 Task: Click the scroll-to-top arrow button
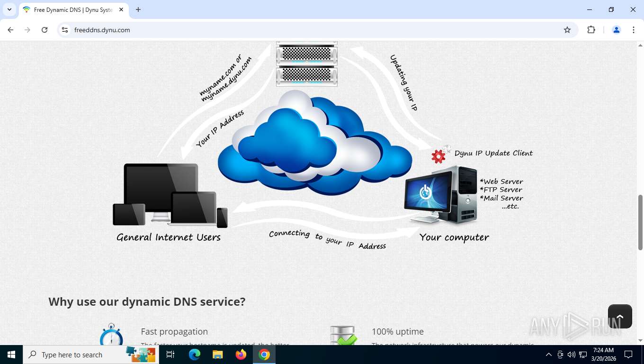620,316
